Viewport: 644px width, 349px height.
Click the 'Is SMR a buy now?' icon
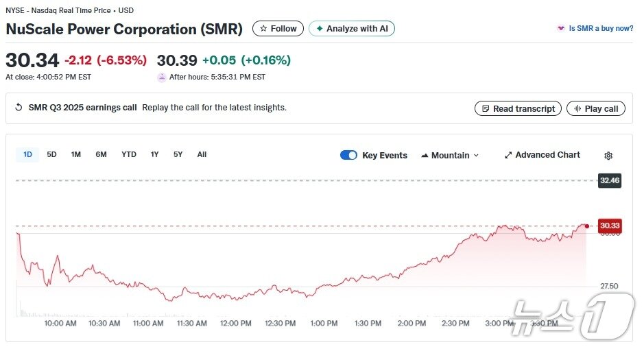click(561, 29)
